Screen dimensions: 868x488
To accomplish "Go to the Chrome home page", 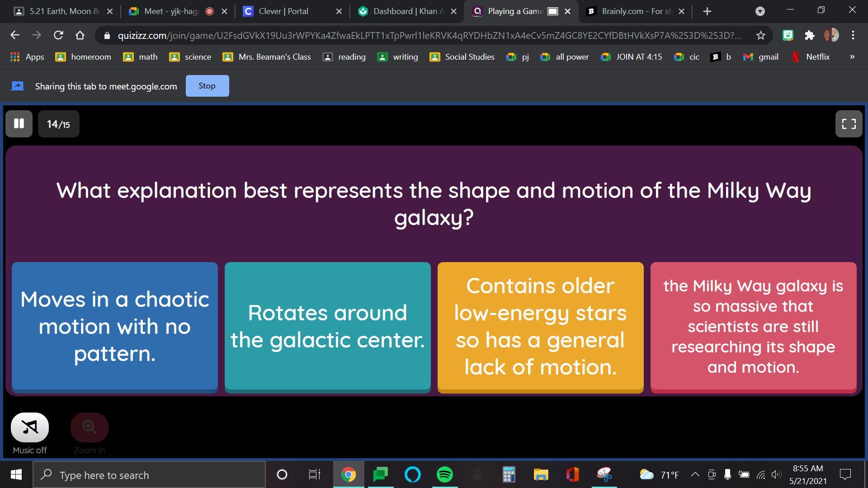I will (x=80, y=35).
